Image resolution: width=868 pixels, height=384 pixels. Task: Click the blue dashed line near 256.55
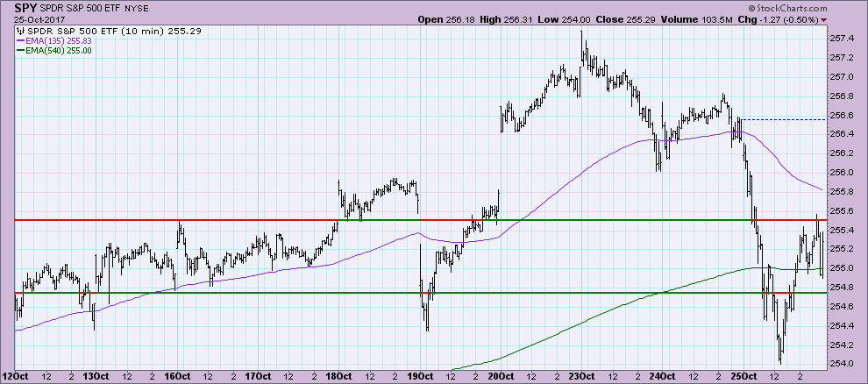click(x=783, y=119)
